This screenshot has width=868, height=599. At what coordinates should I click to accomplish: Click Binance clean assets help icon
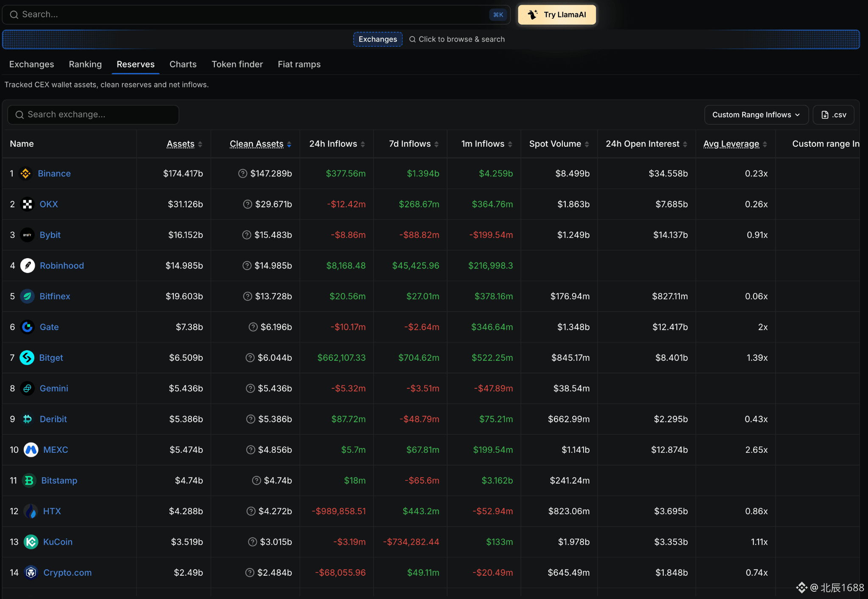242,173
